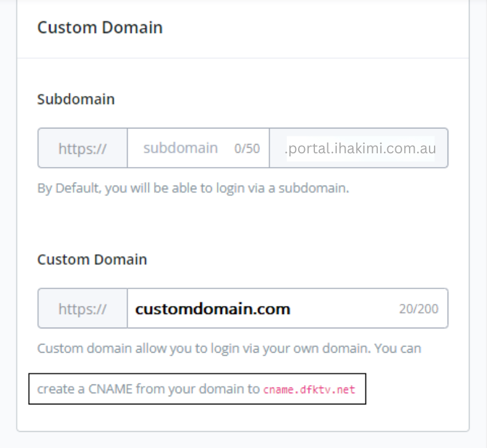
Task: Click the 0/50 character counter
Action: (247, 149)
